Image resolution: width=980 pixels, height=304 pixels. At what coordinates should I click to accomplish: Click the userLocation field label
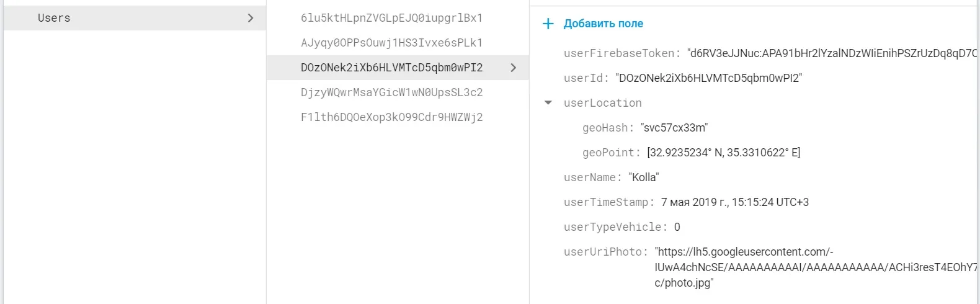tap(602, 103)
